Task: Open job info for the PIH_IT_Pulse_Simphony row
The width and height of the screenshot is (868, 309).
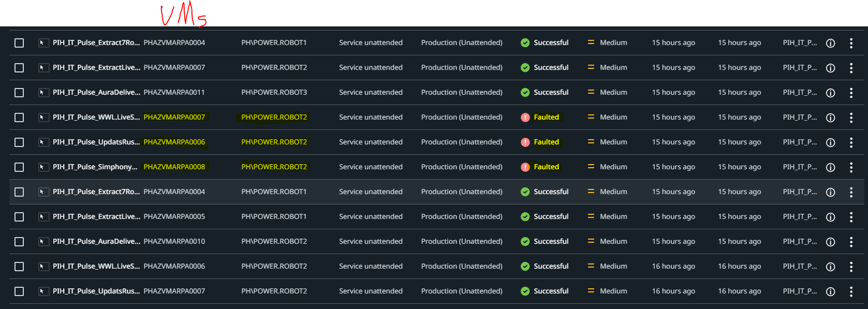Action: pyautogui.click(x=830, y=167)
